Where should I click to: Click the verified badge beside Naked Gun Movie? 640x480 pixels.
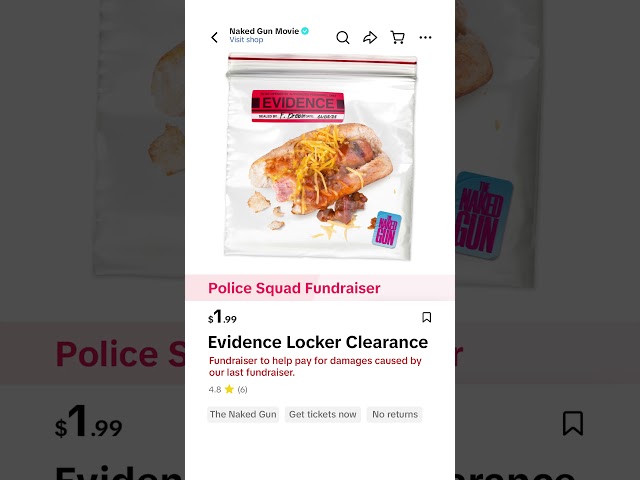point(305,31)
